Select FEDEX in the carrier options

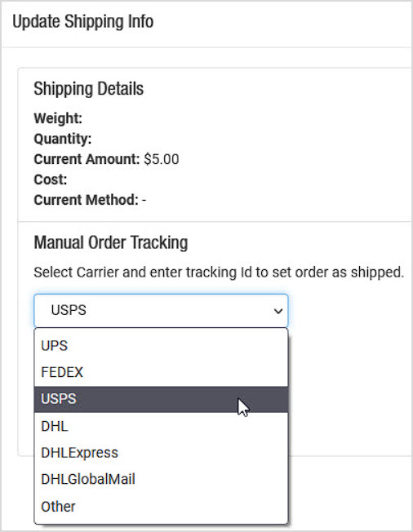[161, 372]
